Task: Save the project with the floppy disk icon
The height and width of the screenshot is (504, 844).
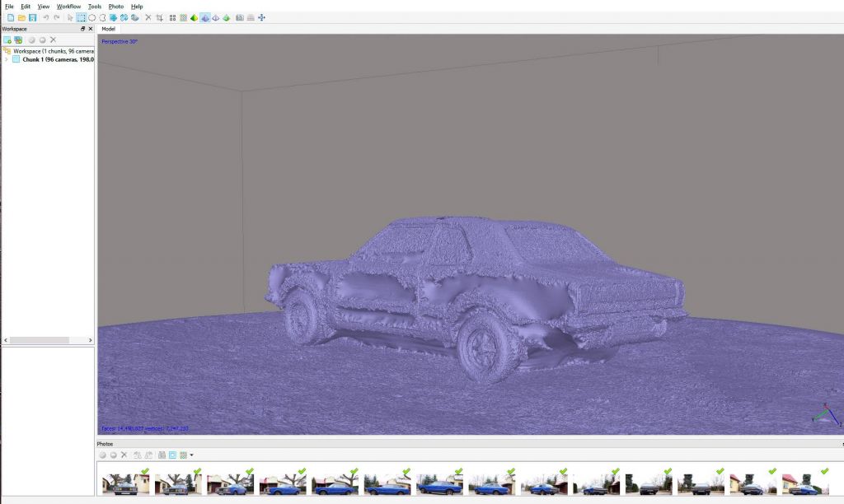Action: pyautogui.click(x=32, y=17)
